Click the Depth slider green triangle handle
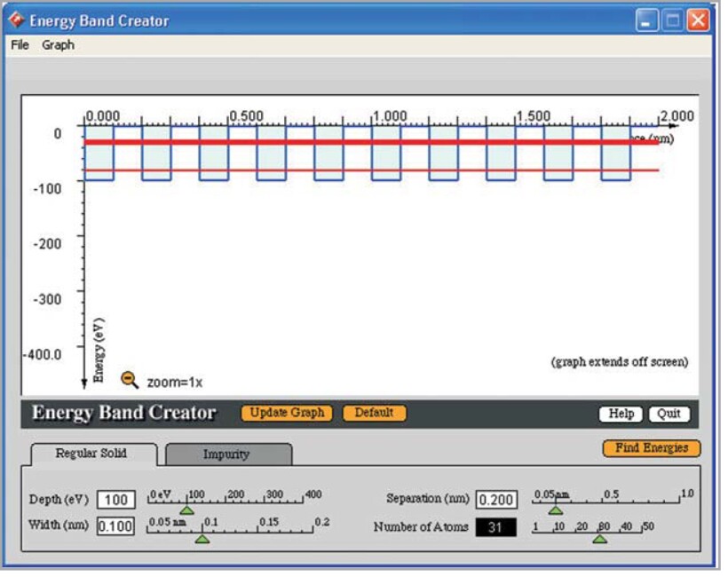 (x=186, y=510)
